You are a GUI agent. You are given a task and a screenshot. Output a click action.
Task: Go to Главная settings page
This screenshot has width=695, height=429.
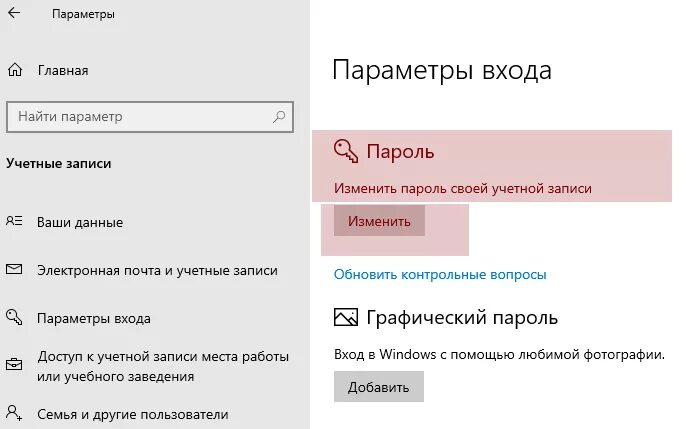(x=63, y=70)
